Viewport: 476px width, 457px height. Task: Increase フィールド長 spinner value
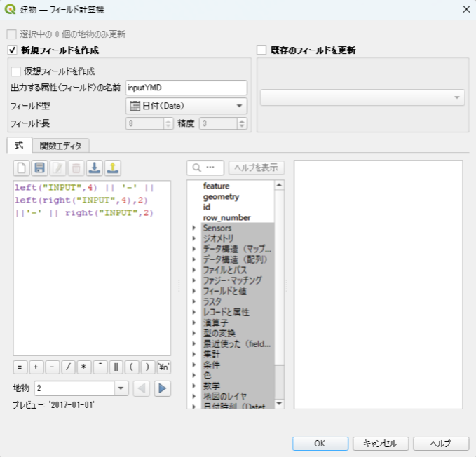[x=168, y=121]
